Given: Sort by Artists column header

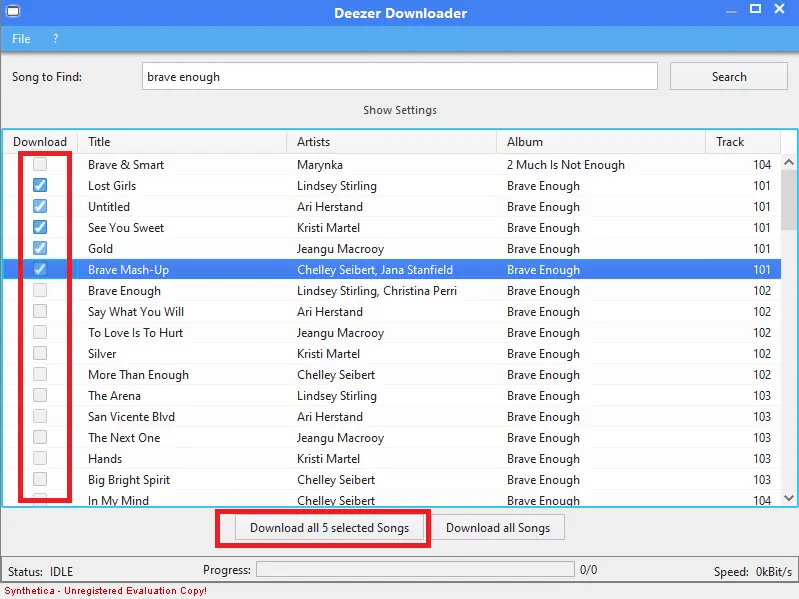Looking at the screenshot, I should point(391,142).
